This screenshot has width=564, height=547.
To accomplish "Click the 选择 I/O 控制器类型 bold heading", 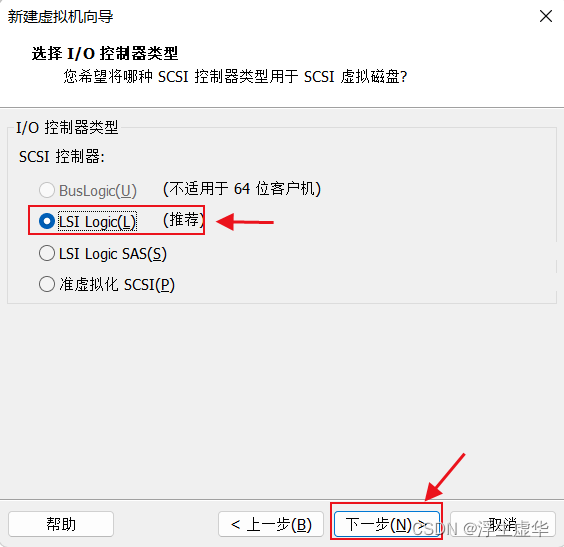I will tap(105, 53).
